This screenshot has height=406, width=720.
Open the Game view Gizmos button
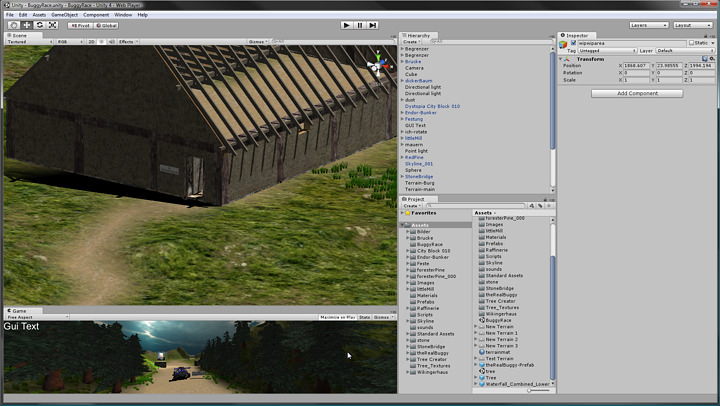(382, 317)
